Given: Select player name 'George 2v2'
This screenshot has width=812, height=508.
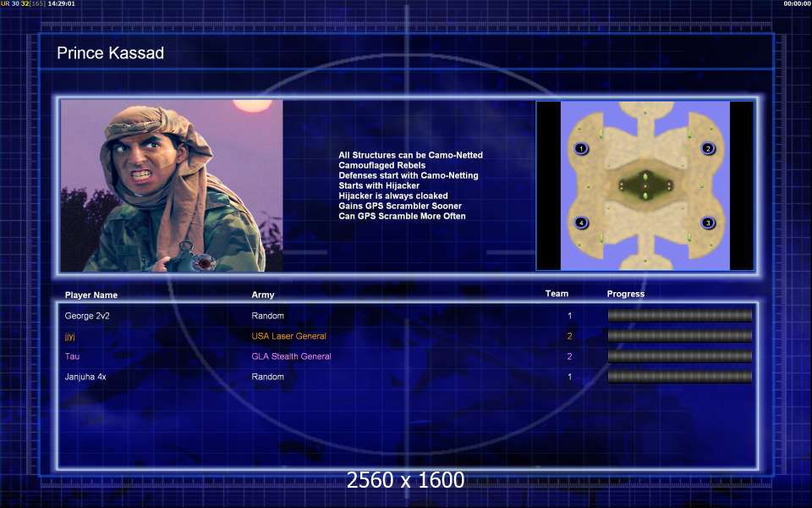Looking at the screenshot, I should 87,316.
